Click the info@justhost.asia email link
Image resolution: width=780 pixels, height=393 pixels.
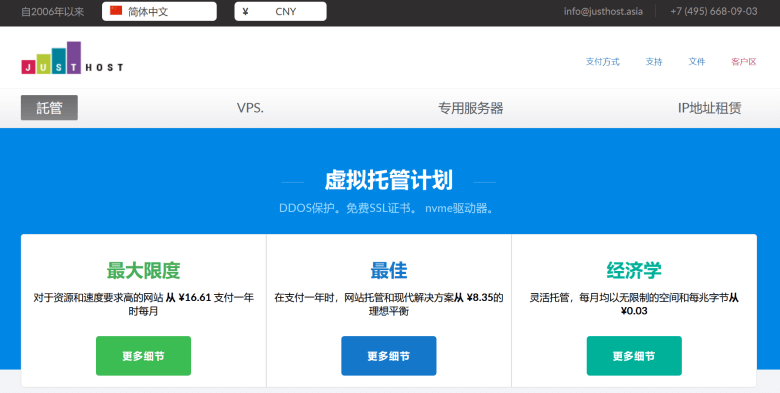tap(603, 11)
